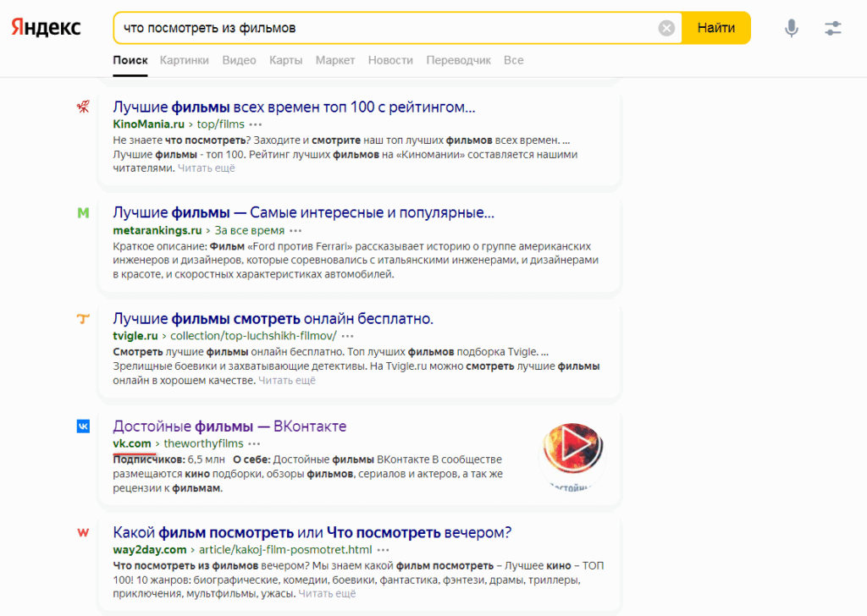Image resolution: width=867 pixels, height=616 pixels.
Task: Activate voice search microphone icon
Action: (791, 28)
